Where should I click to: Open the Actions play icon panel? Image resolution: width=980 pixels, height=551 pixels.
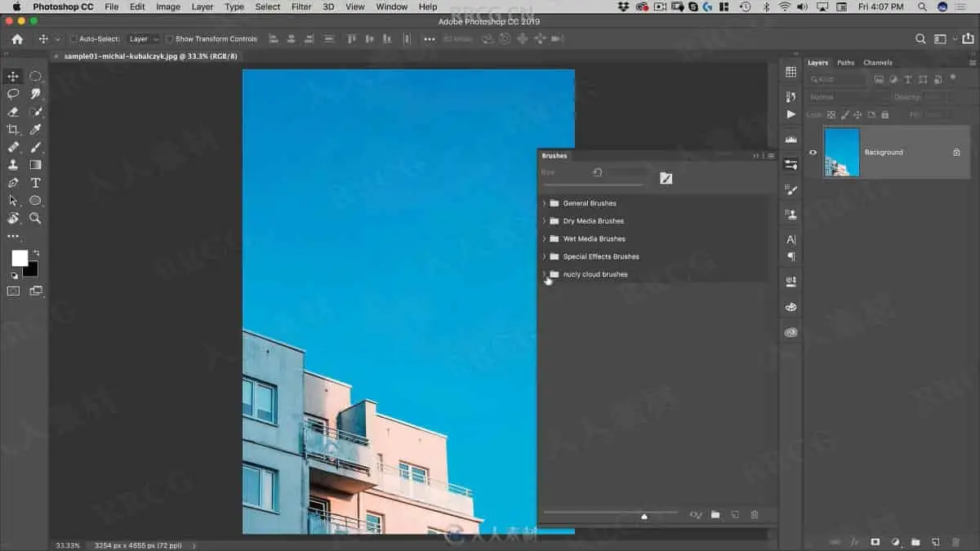791,114
